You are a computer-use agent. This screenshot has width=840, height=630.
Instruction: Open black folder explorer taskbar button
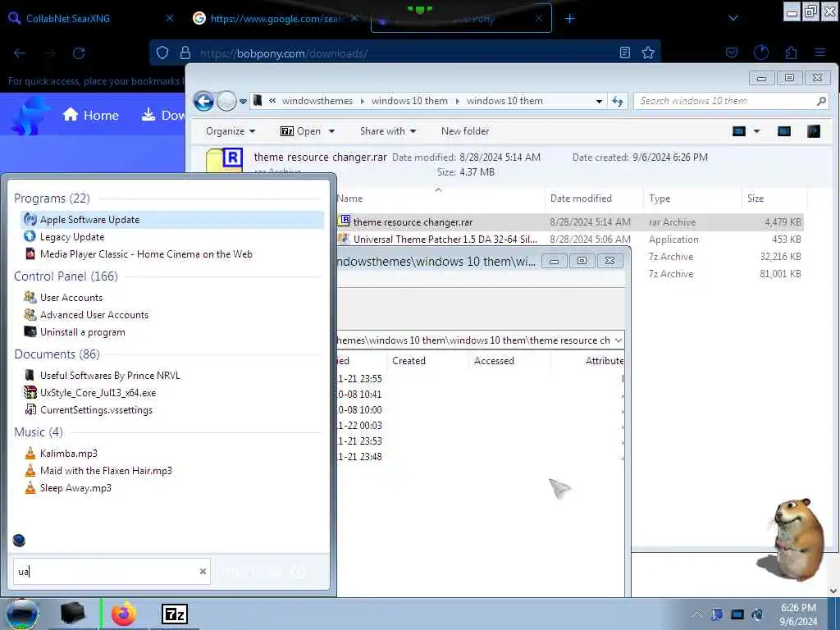(73, 614)
